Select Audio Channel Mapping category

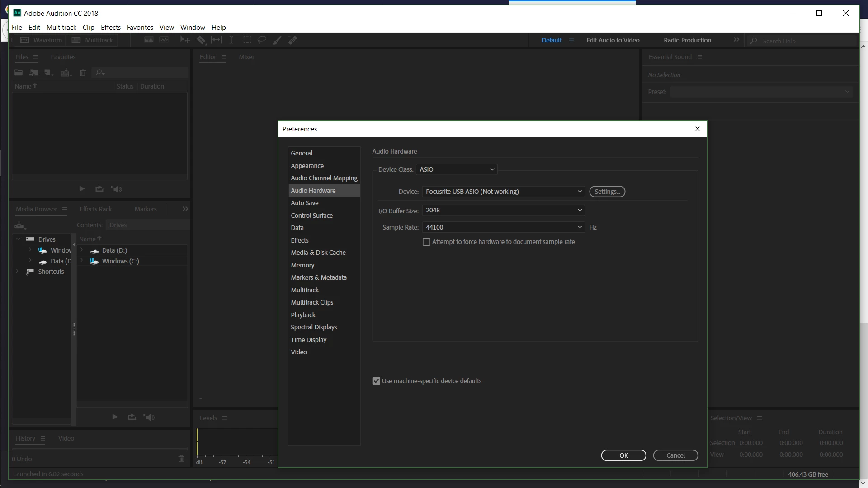(324, 178)
